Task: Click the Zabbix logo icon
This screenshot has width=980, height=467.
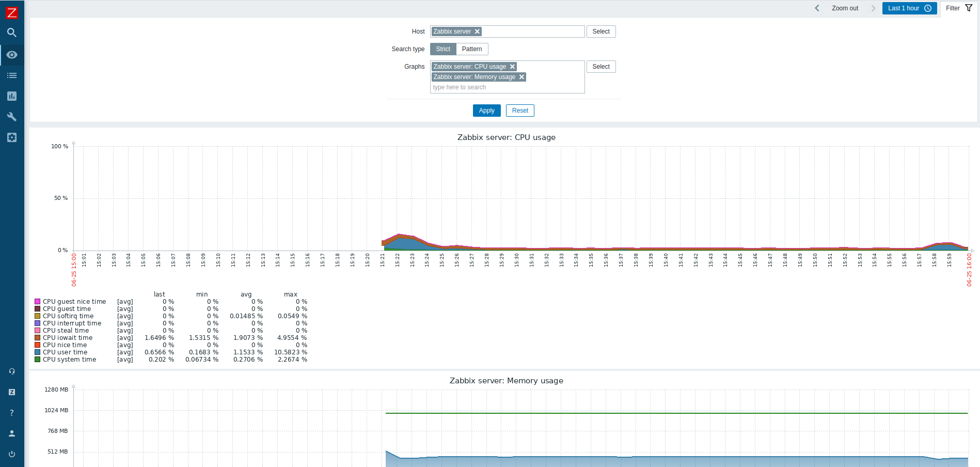Action: pyautogui.click(x=11, y=13)
